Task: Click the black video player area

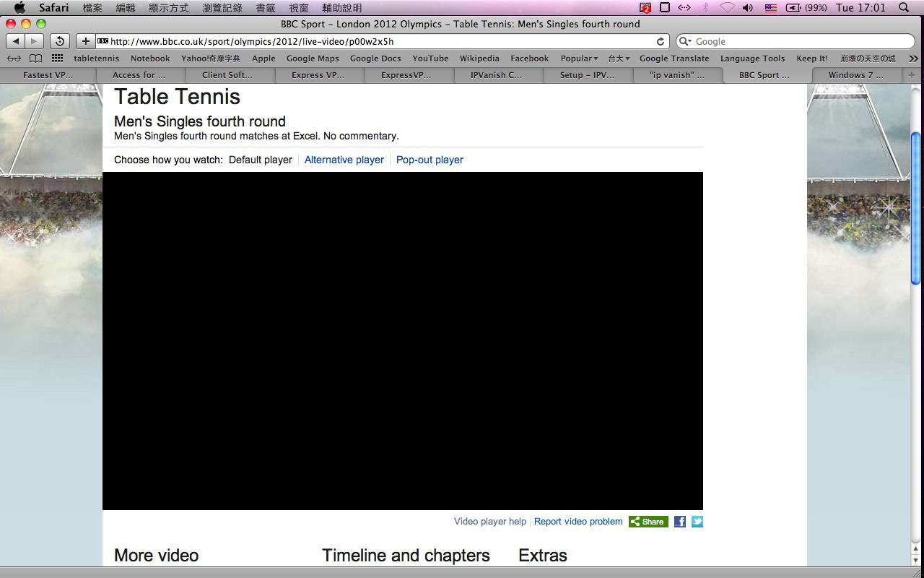Action: 403,341
